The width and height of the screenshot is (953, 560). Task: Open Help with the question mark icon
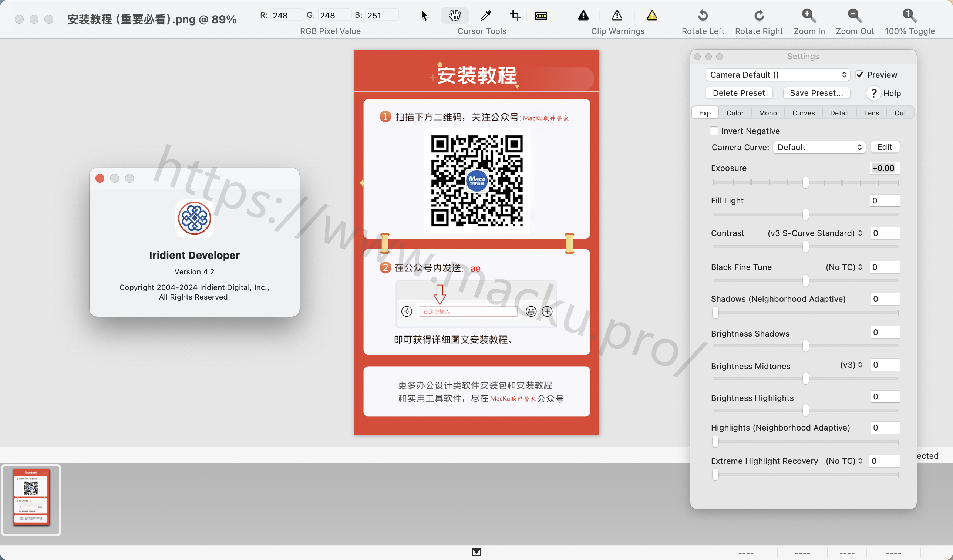(873, 93)
